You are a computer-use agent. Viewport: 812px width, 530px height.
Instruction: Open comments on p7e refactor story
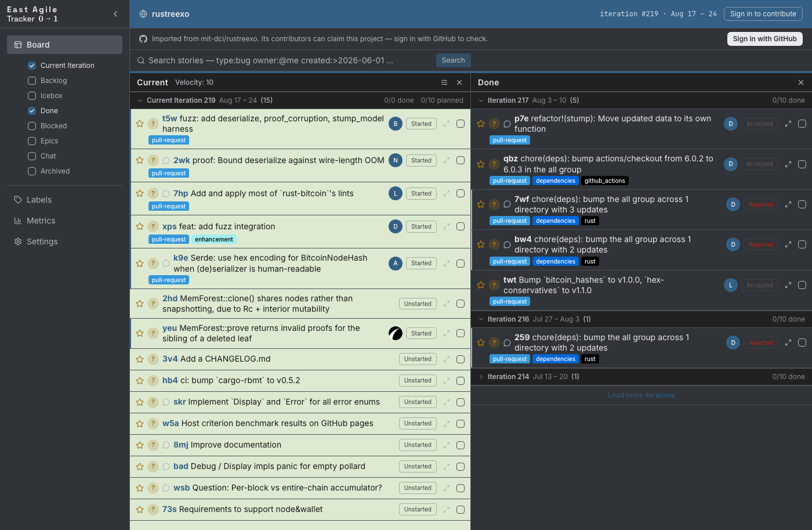point(507,124)
